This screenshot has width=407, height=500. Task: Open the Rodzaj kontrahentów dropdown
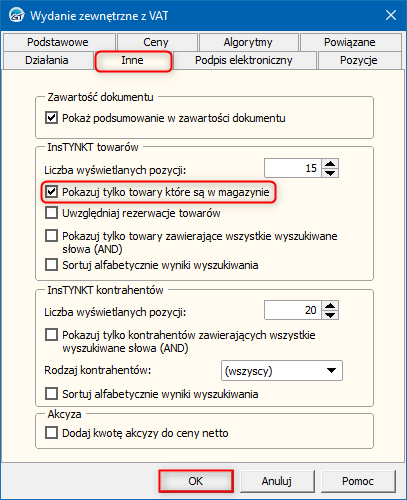[282, 370]
